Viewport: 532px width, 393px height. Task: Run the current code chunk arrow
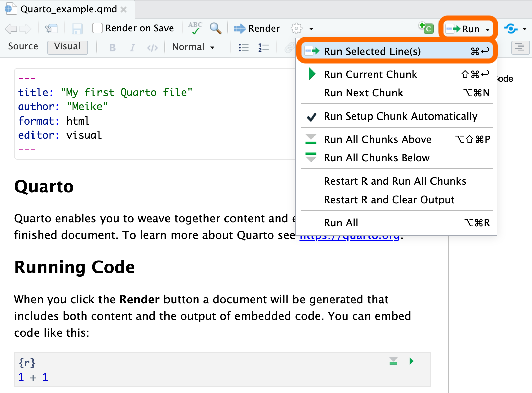411,361
